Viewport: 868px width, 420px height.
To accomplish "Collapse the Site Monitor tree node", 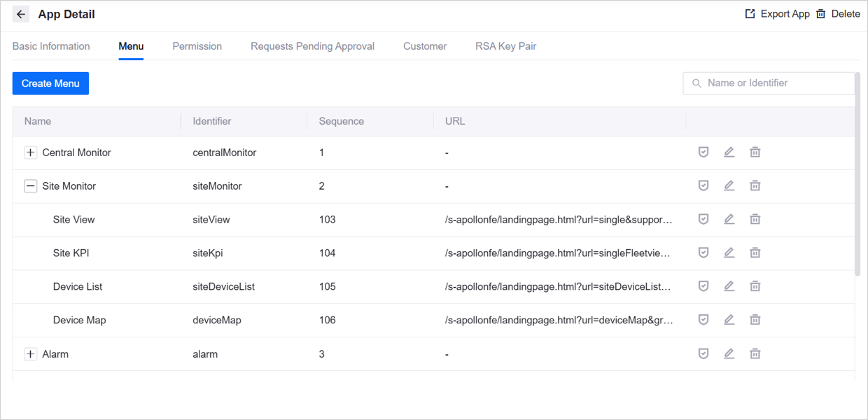I will tap(31, 186).
